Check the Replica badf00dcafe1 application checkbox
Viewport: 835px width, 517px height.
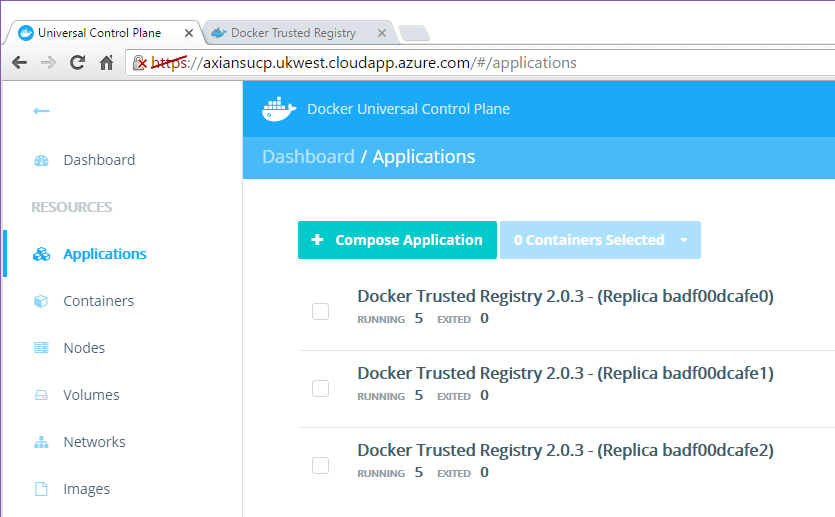coord(320,388)
